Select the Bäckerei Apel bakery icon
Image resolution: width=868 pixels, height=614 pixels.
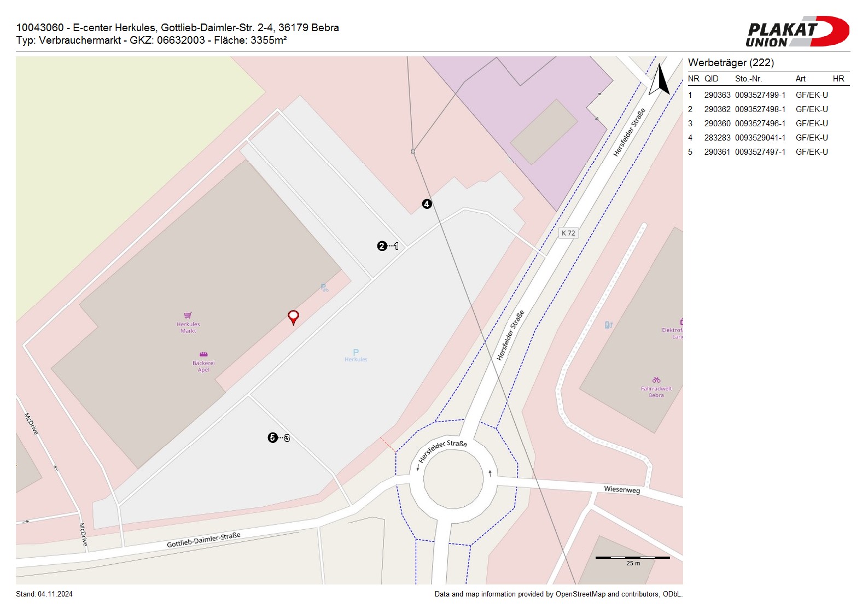click(x=203, y=355)
